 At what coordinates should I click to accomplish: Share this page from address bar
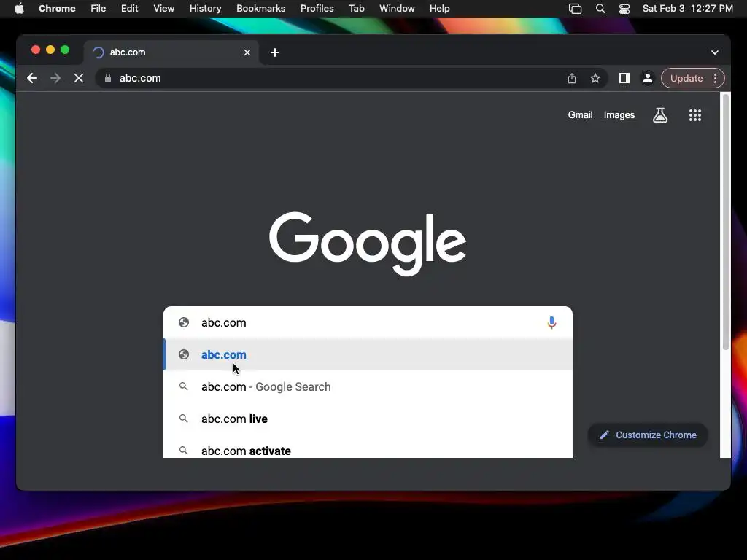coord(572,78)
